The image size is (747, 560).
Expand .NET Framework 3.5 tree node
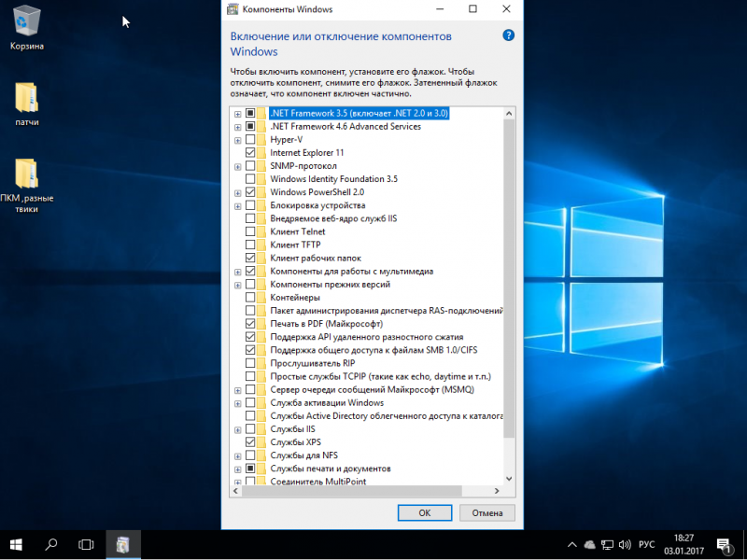click(238, 114)
